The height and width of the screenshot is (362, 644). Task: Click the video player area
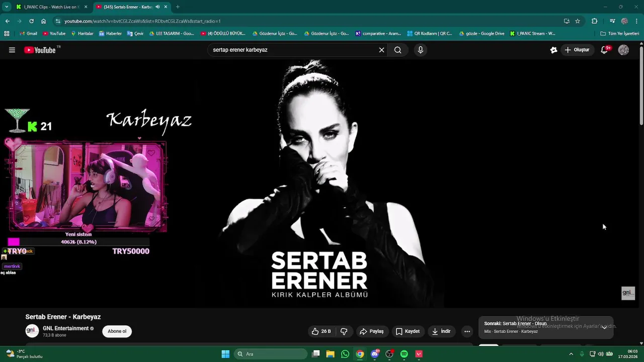tap(319, 184)
